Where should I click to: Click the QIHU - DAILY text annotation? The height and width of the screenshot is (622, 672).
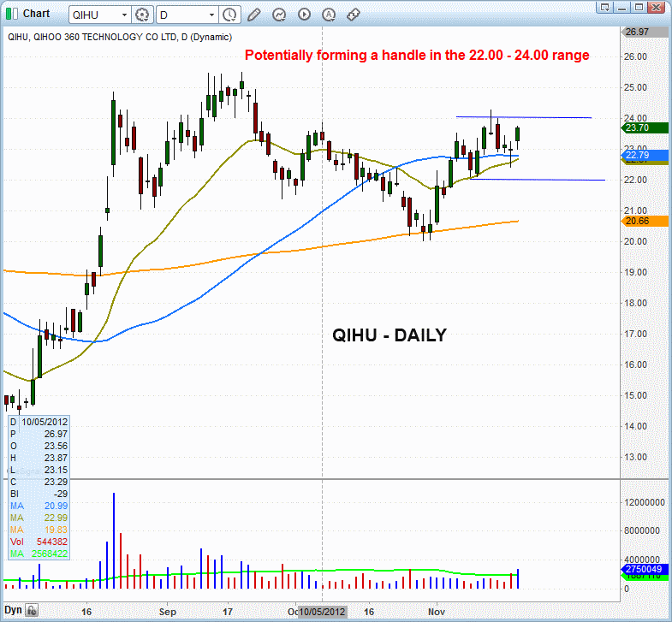[390, 335]
